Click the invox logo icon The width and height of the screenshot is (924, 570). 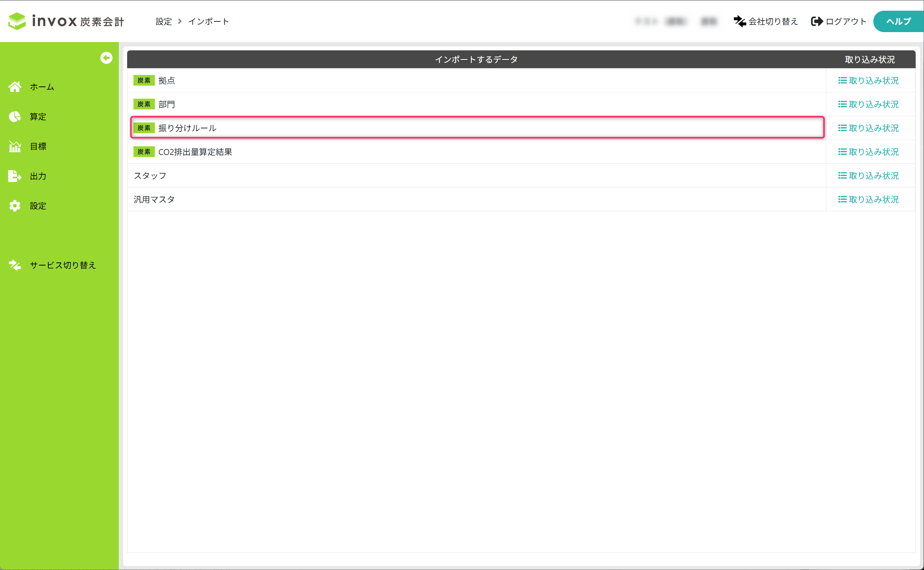click(x=17, y=21)
